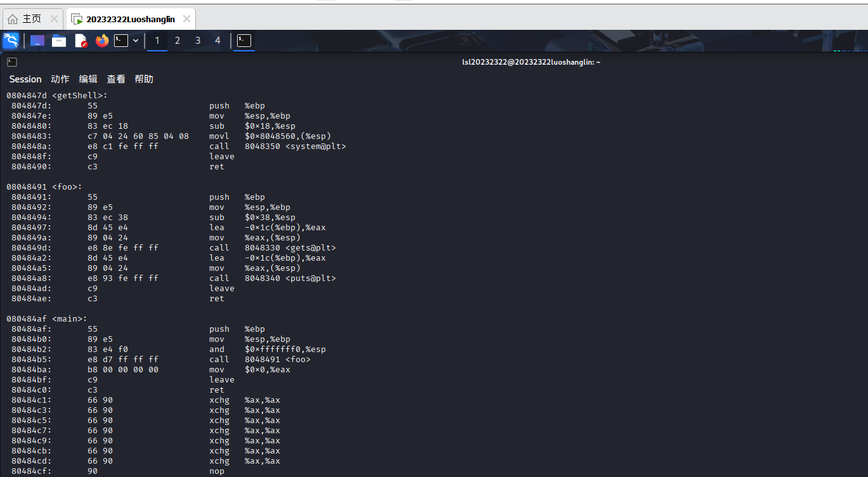This screenshot has width=868, height=477.
Task: Click 'call 8048330 <gets@plt>' instruction
Action: click(x=273, y=248)
